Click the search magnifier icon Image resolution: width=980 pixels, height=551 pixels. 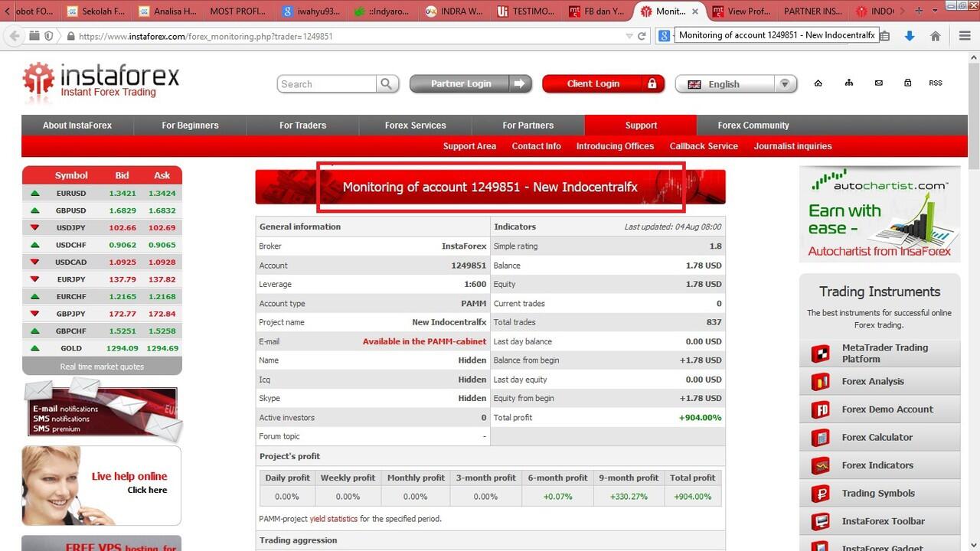[x=387, y=83]
